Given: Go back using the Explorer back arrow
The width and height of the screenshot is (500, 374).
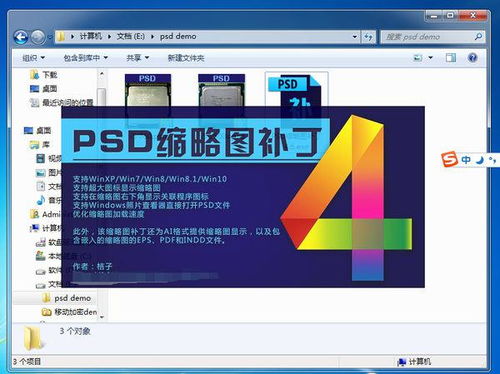Looking at the screenshot, I should (x=21, y=37).
